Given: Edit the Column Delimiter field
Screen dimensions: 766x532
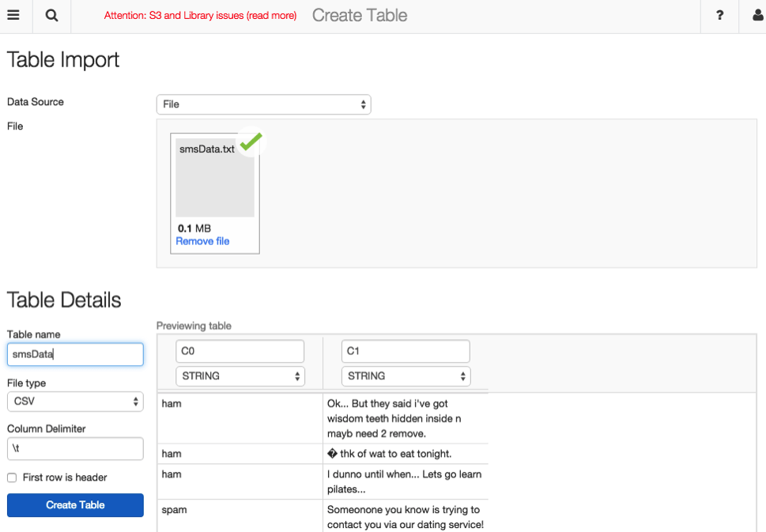Looking at the screenshot, I should [75, 449].
